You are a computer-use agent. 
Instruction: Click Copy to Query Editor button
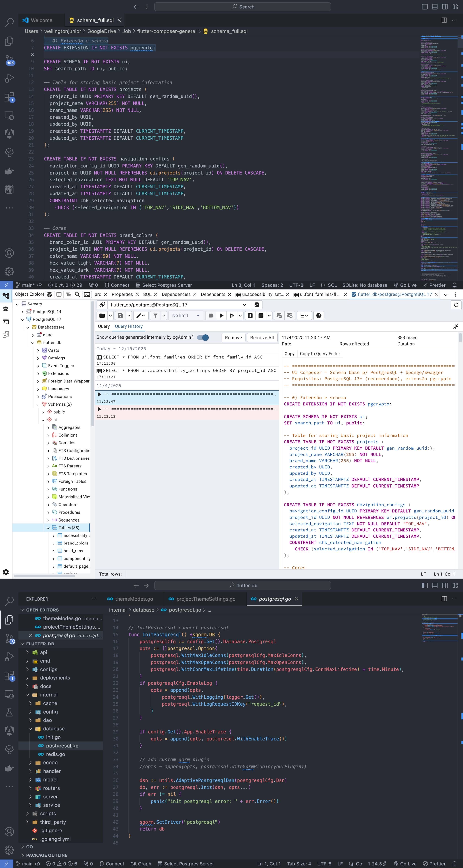[320, 354]
